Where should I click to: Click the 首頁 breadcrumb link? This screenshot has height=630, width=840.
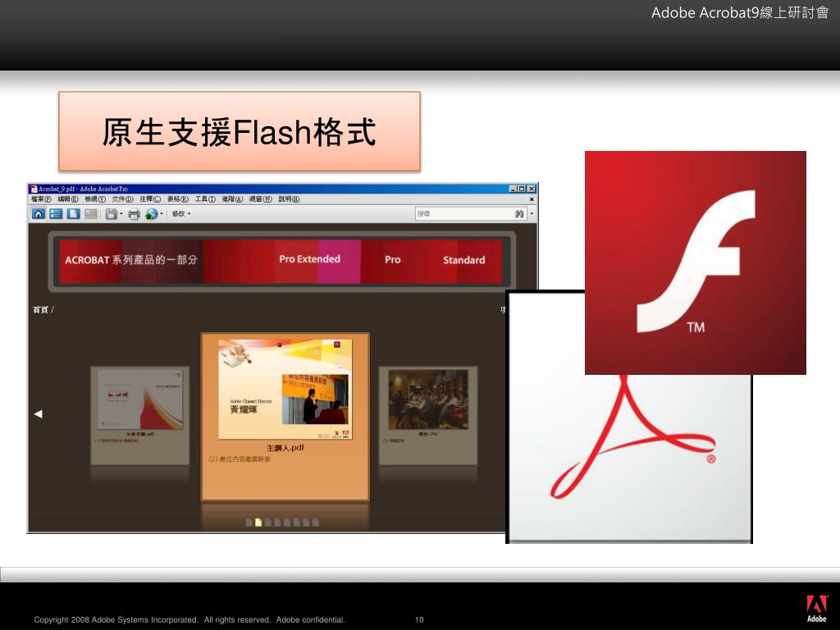tap(41, 309)
